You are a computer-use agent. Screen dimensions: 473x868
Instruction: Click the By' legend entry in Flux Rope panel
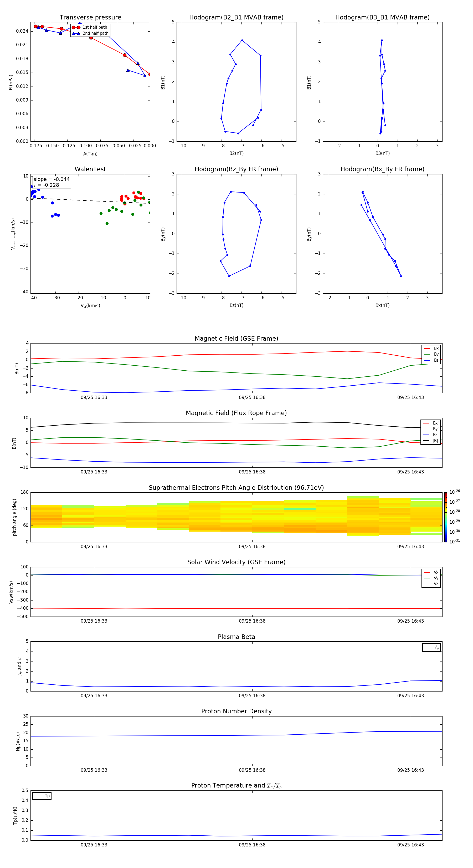click(x=431, y=429)
